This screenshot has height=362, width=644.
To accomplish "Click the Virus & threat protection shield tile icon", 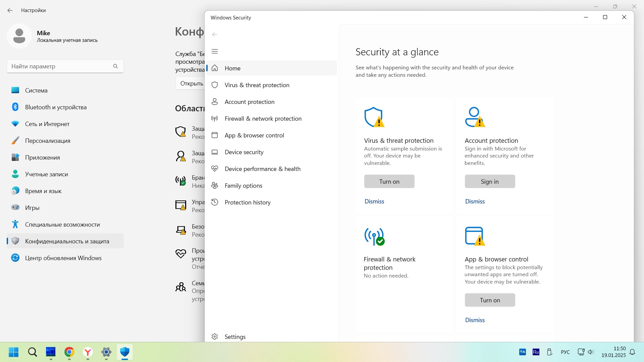I will click(x=374, y=117).
